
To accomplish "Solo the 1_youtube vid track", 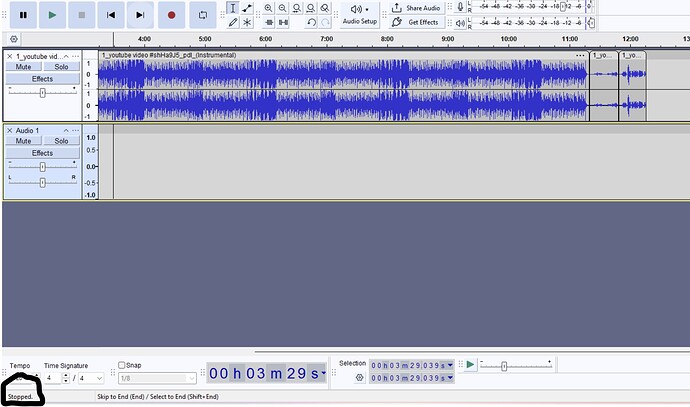I will 61,67.
